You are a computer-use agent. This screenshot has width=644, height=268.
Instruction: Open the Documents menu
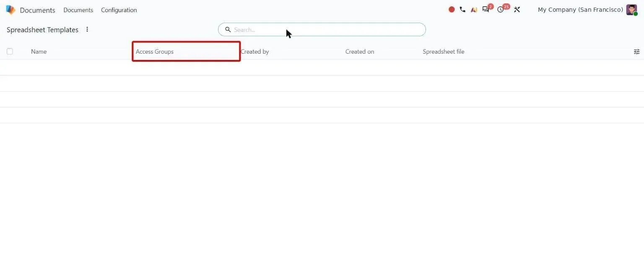pyautogui.click(x=78, y=10)
